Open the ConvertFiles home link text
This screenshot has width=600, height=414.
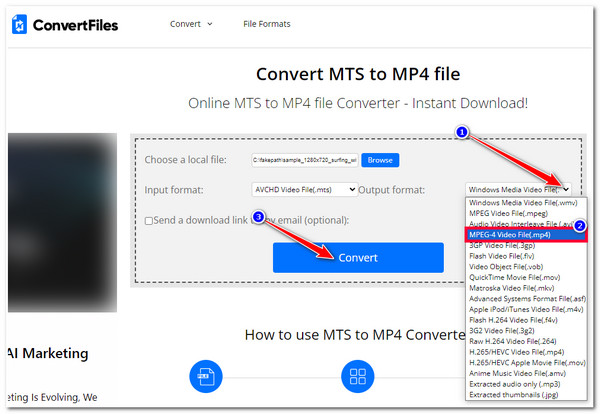75,25
